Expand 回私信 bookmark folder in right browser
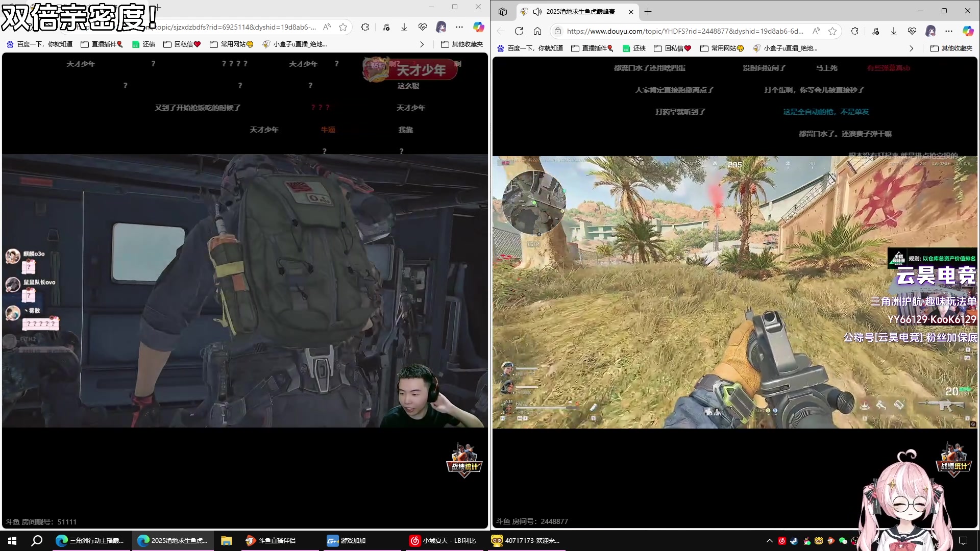The image size is (980, 551). coord(673,48)
